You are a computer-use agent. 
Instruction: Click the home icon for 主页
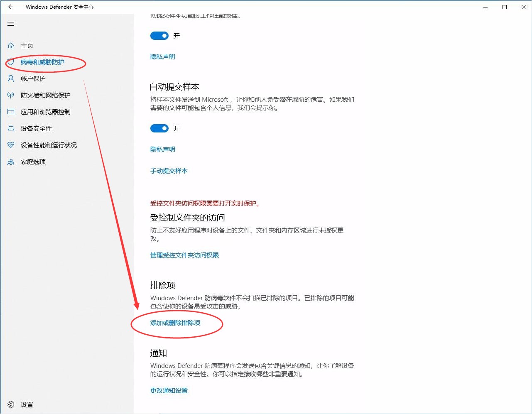pos(11,46)
